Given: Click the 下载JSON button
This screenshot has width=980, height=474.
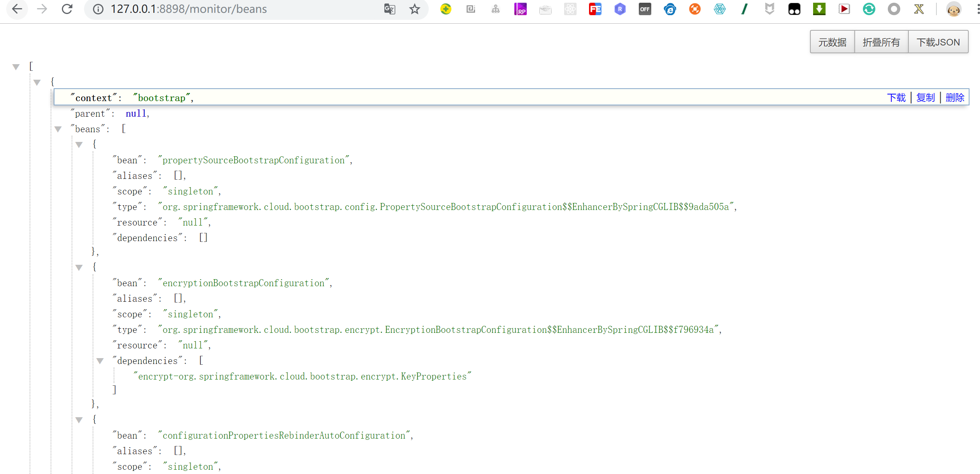Looking at the screenshot, I should pos(938,42).
